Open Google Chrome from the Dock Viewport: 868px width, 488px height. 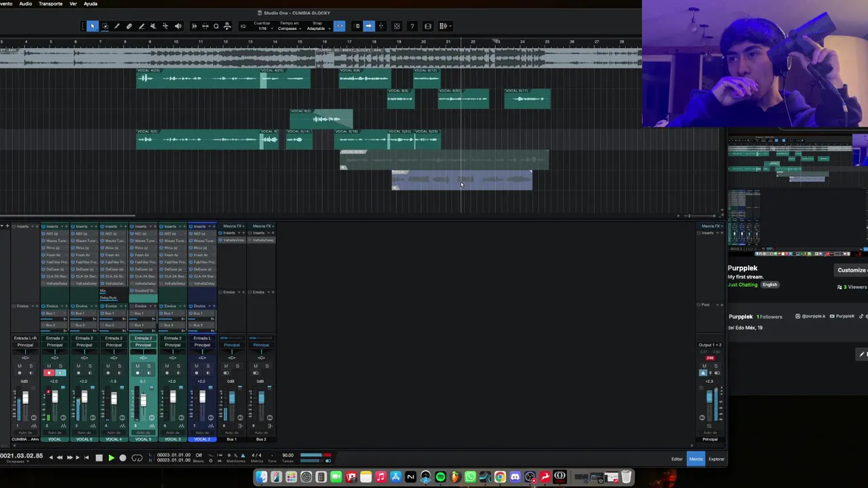tap(500, 477)
